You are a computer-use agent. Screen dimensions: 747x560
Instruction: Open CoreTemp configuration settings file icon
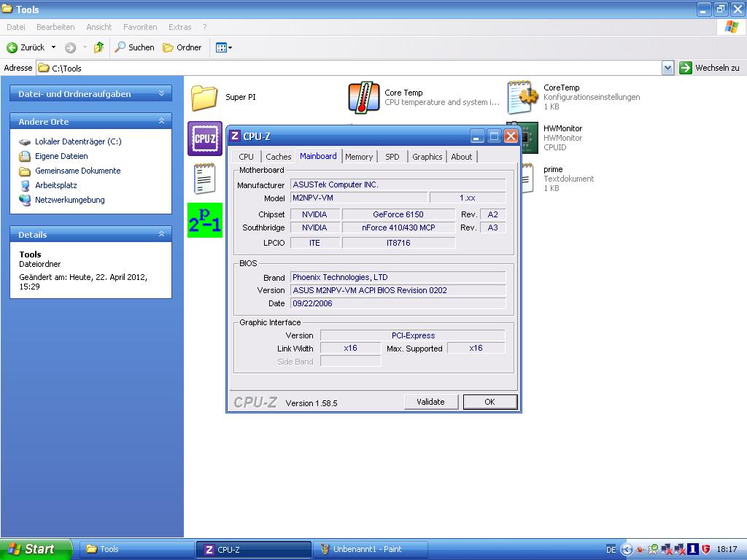pos(522,97)
